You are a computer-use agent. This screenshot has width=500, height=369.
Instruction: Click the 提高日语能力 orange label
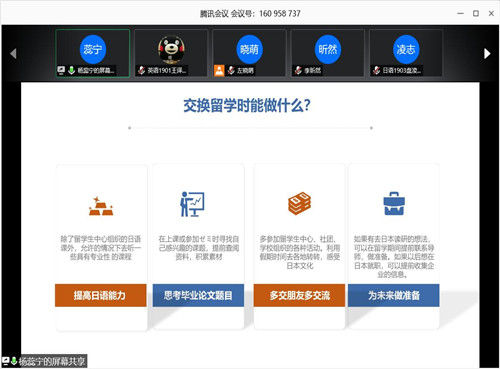(101, 295)
